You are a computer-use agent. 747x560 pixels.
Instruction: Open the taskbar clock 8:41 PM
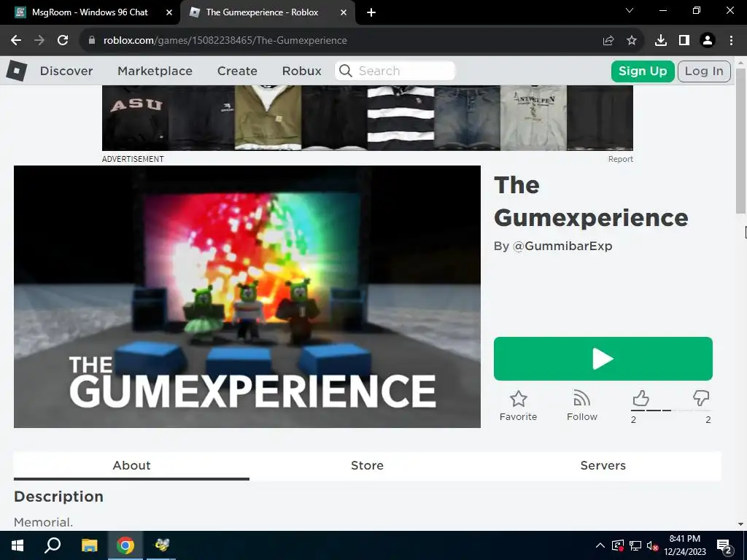[x=684, y=545]
